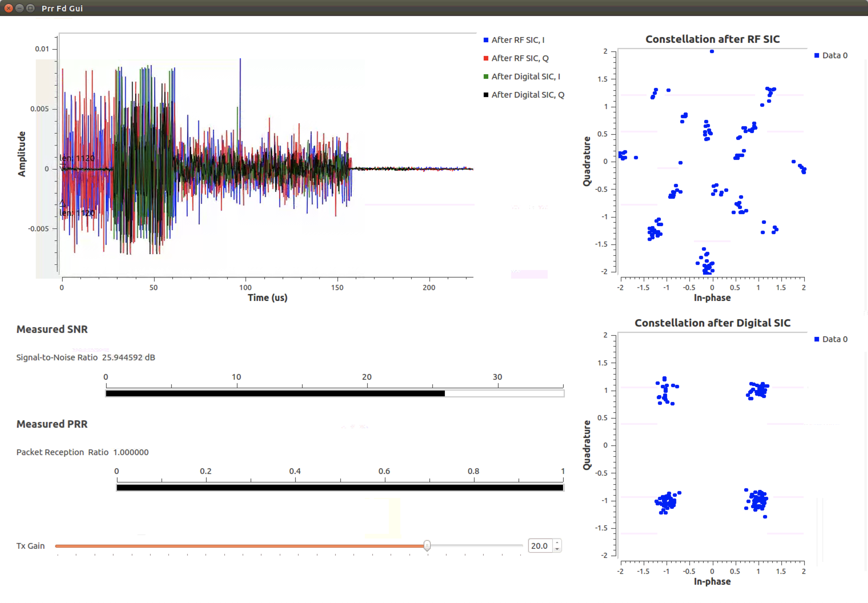Click the lower triangle marker above second len: 1120
The height and width of the screenshot is (603, 868).
coord(62,203)
